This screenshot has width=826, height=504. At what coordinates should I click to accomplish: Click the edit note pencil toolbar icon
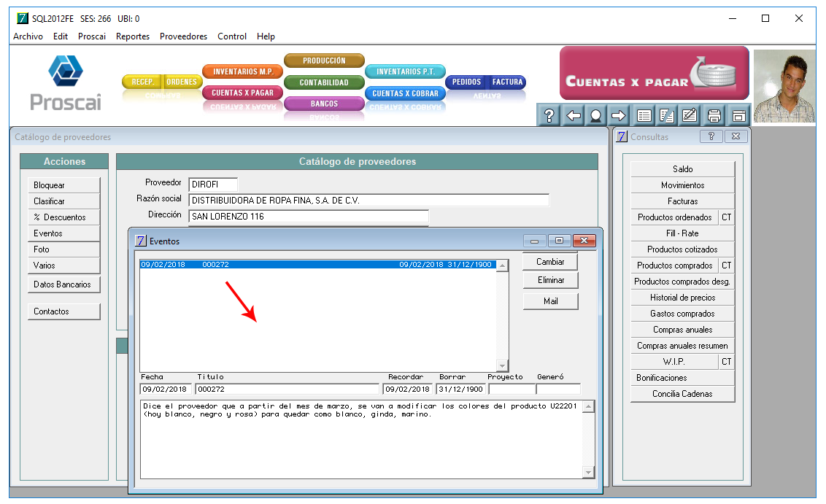coord(689,115)
